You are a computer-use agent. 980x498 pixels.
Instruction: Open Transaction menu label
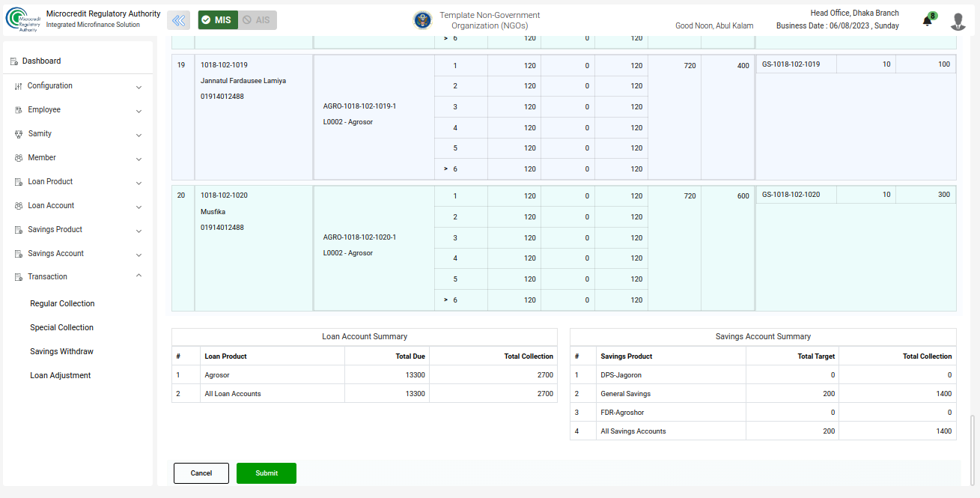48,277
